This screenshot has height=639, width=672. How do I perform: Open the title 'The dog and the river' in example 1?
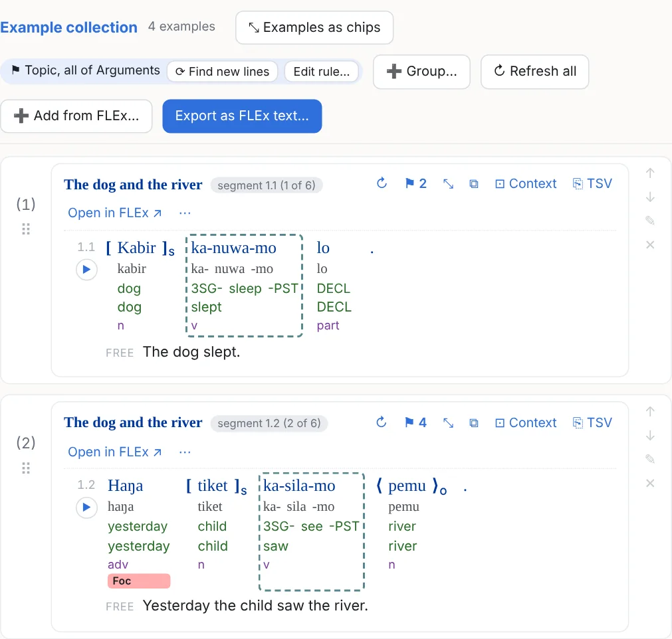pos(133,185)
